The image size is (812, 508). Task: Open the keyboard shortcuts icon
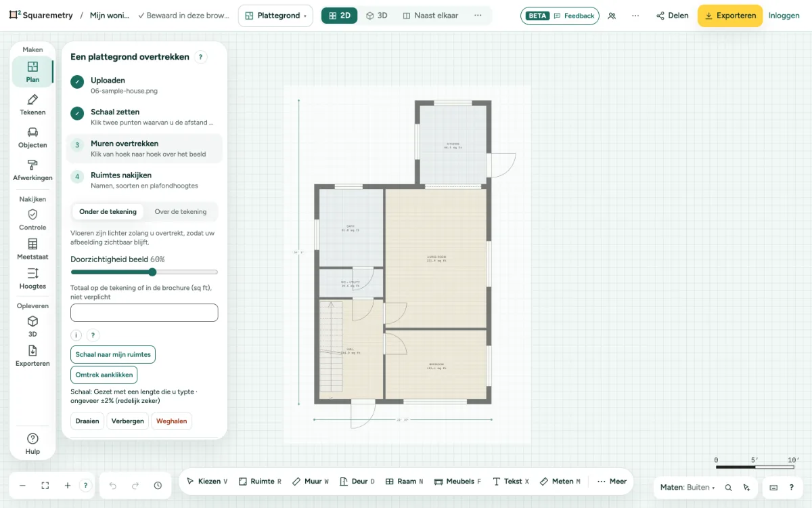[773, 488]
